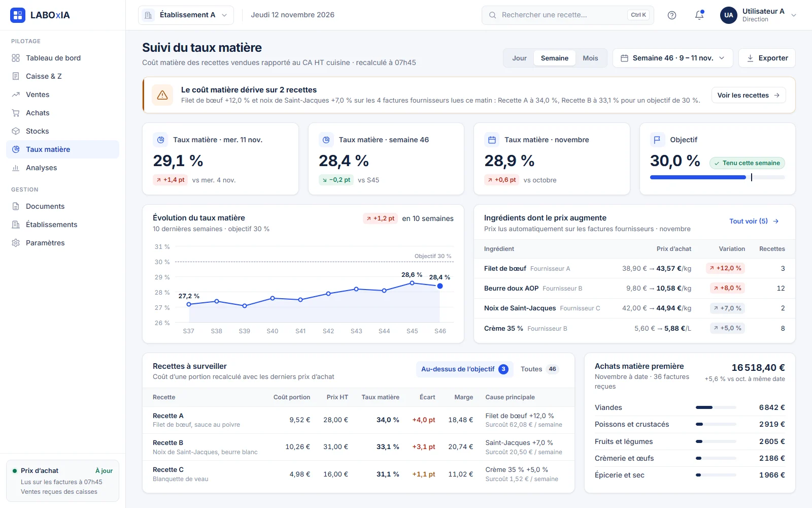Click the Documents file icon in sidebar

point(16,206)
